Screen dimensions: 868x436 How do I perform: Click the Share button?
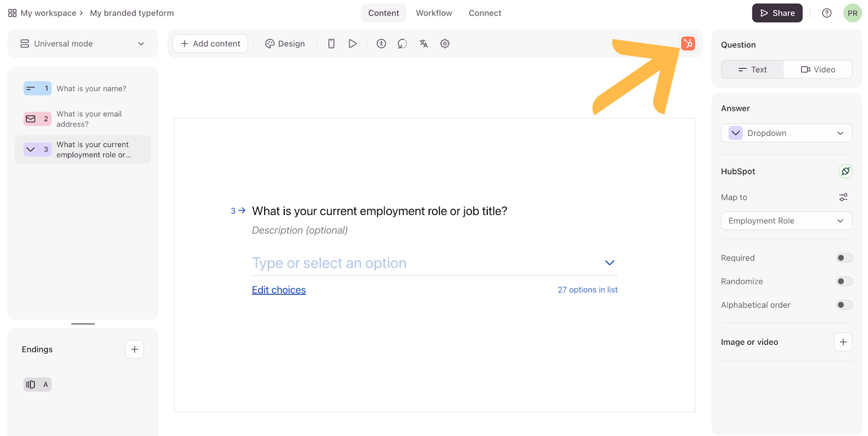(777, 13)
